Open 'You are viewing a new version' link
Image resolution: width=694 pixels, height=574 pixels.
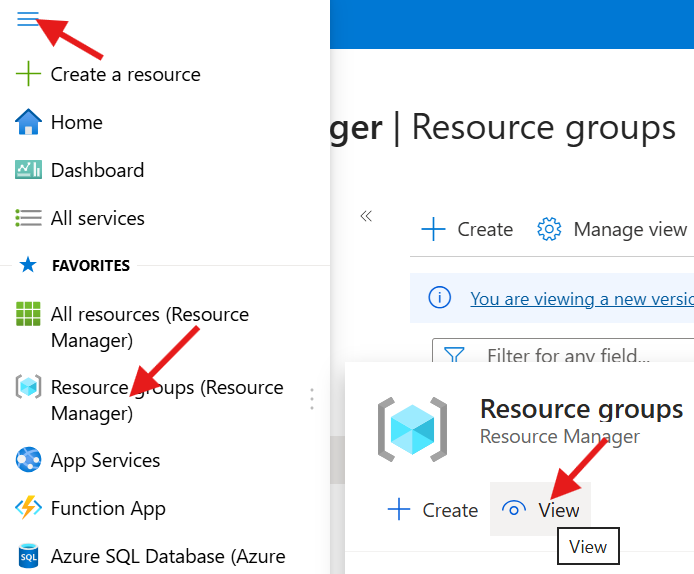click(x=581, y=298)
